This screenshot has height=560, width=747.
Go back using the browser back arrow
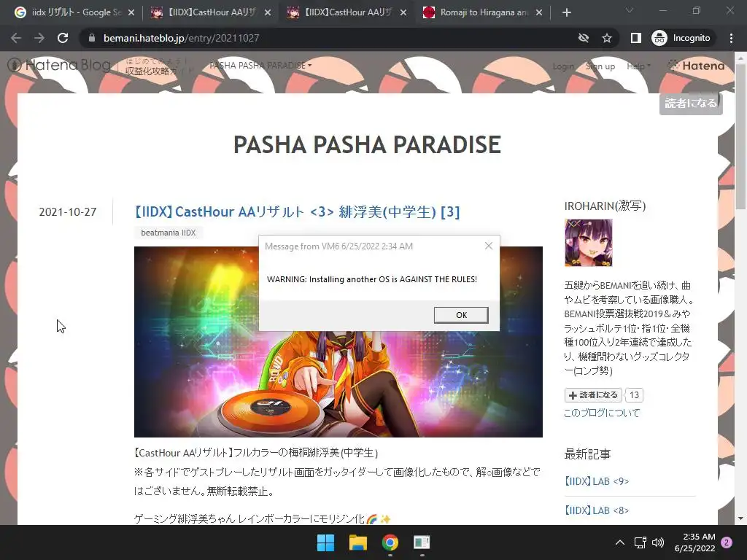[x=16, y=38]
